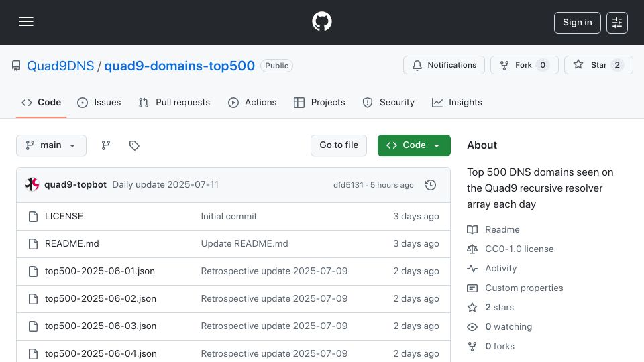This screenshot has width=644, height=362.
Task: Click the repository icon before Quad9DNS
Action: [16, 66]
